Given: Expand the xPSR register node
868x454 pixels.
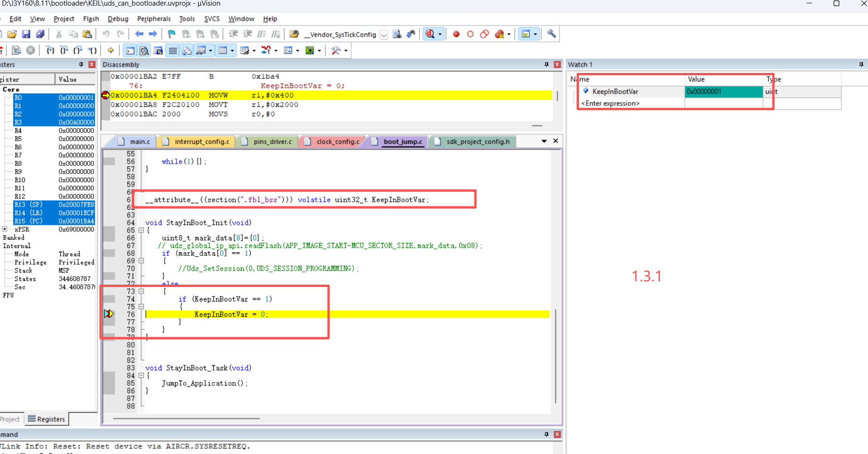Looking at the screenshot, I should tap(5, 229).
